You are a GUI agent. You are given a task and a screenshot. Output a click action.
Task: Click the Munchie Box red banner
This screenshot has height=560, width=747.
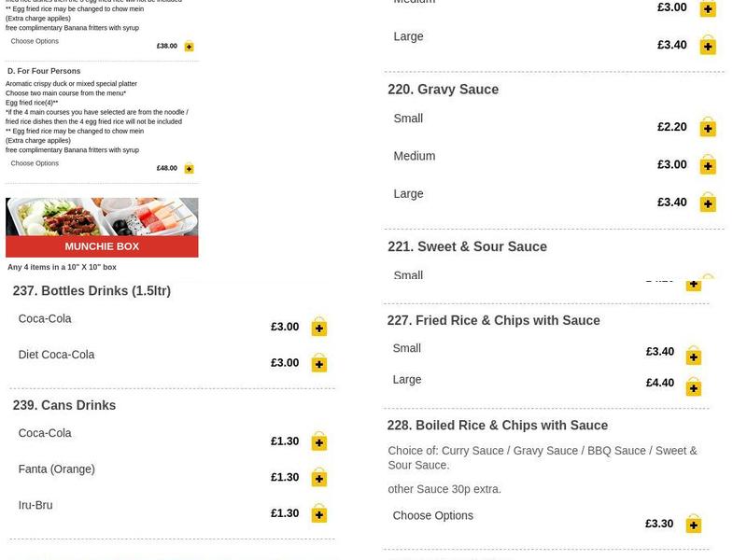coord(102,246)
